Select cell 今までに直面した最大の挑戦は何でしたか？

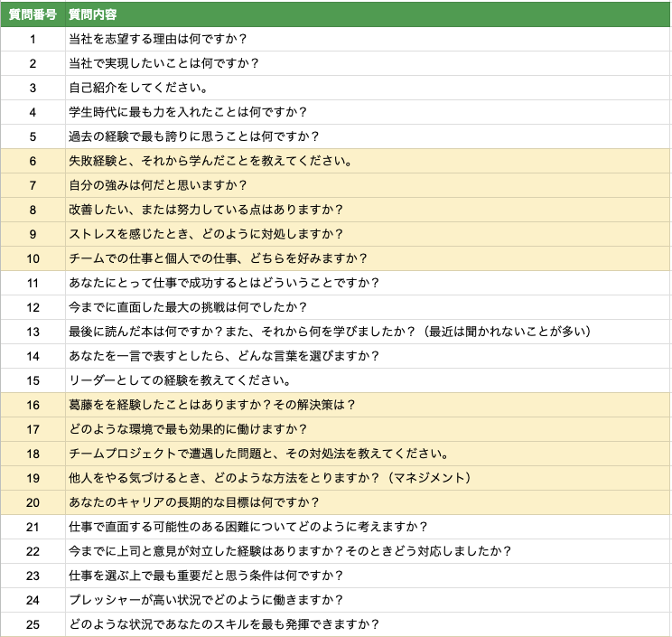pyautogui.click(x=369, y=307)
